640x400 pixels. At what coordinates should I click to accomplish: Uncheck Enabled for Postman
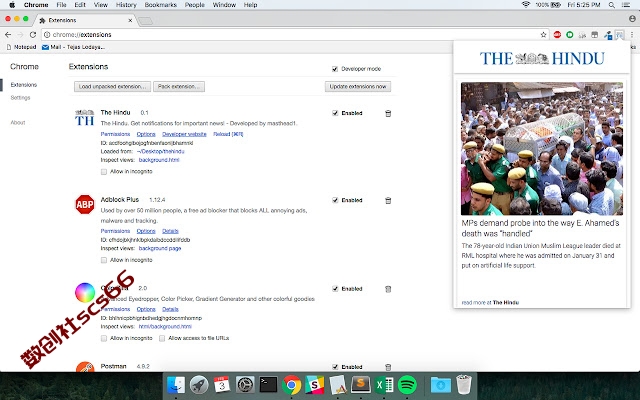pyautogui.click(x=335, y=367)
